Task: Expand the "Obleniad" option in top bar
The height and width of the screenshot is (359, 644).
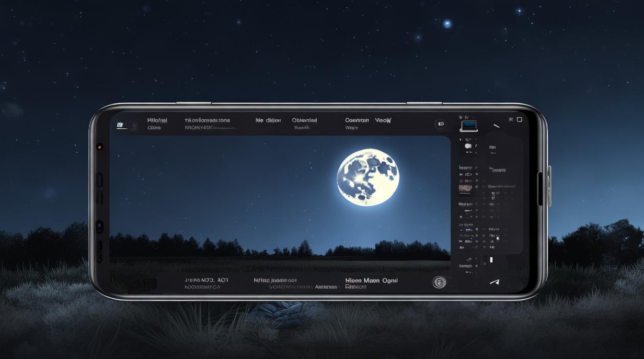Action: point(304,121)
